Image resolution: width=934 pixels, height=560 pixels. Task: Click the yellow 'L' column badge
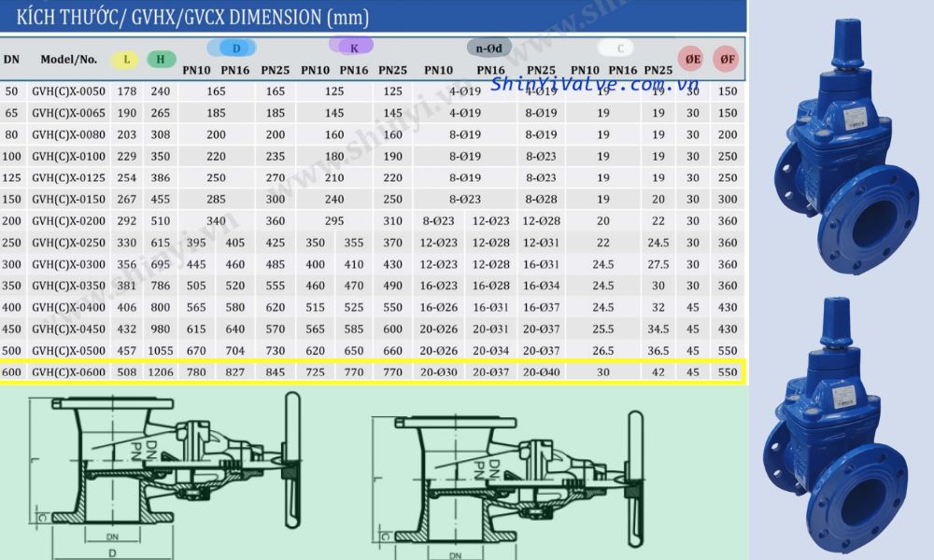click(124, 60)
